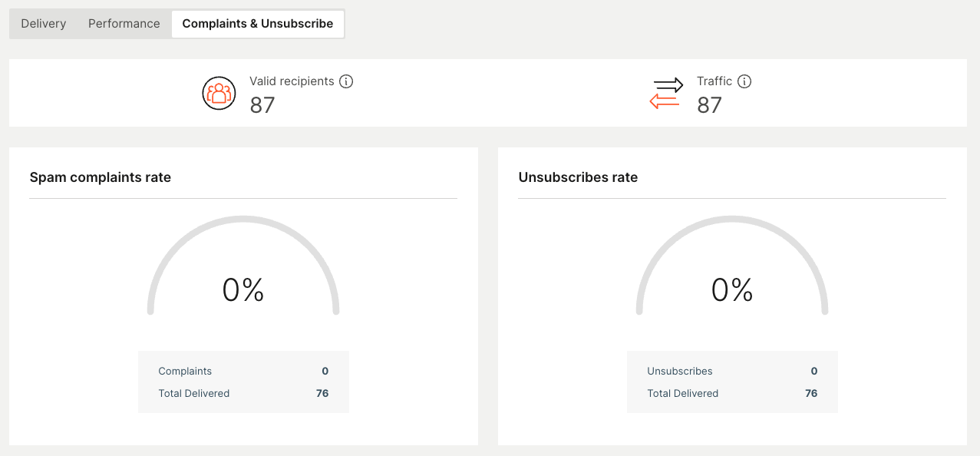Click the Unsubscribes count row
This screenshot has height=456, width=980.
(732, 371)
